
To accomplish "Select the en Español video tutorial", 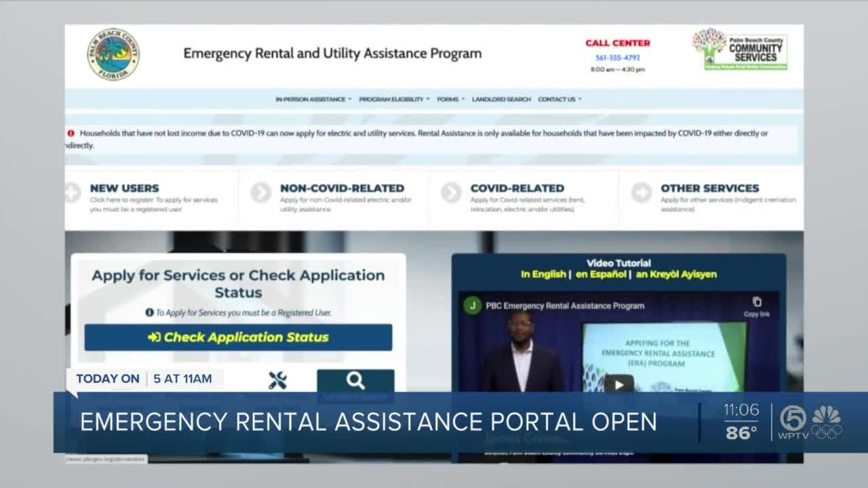I will coord(601,274).
